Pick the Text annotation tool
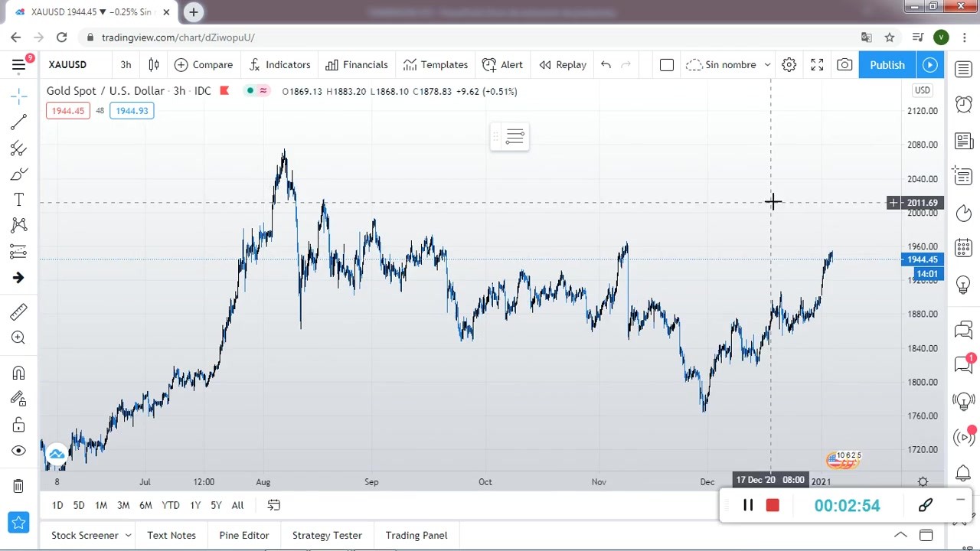The height and width of the screenshot is (551, 980). click(x=18, y=200)
